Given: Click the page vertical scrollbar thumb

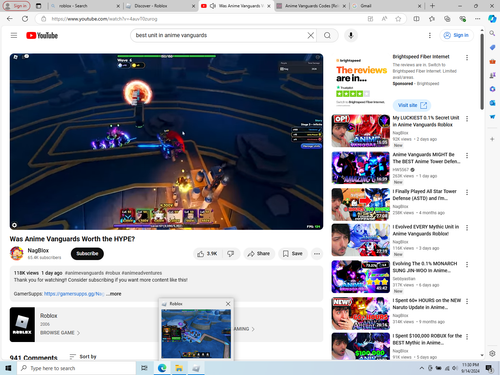Looking at the screenshot, I should [x=482, y=71].
